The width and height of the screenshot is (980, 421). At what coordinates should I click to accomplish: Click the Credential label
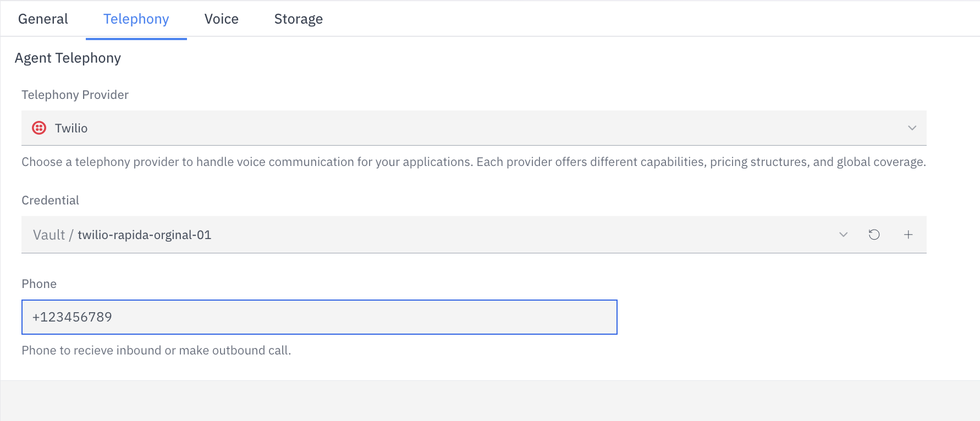[50, 200]
